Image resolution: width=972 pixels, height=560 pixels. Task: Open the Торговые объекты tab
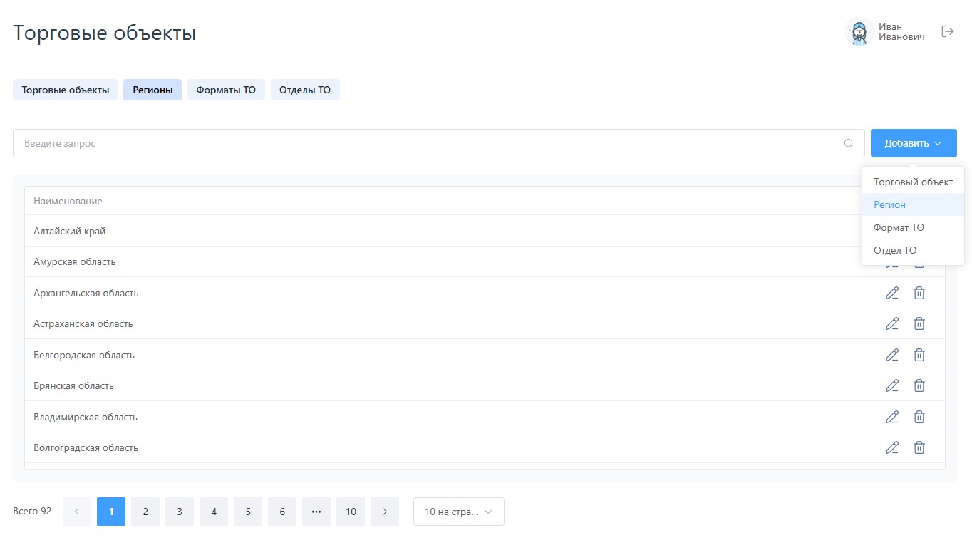[x=66, y=90]
